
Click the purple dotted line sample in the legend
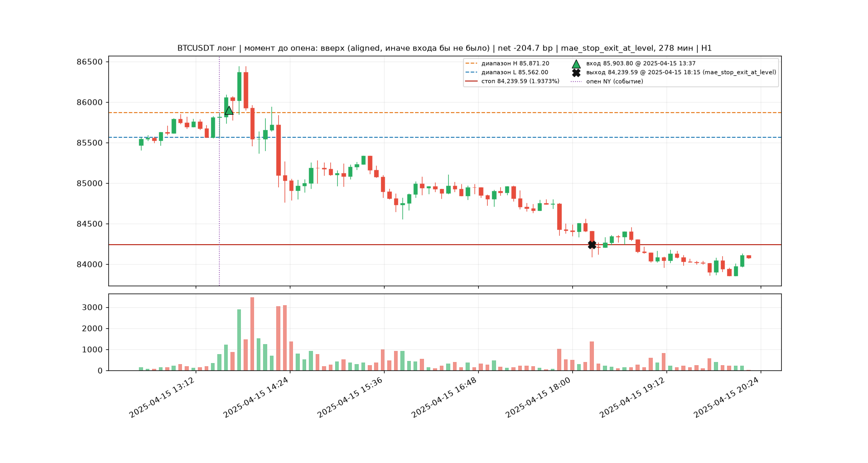click(x=576, y=82)
